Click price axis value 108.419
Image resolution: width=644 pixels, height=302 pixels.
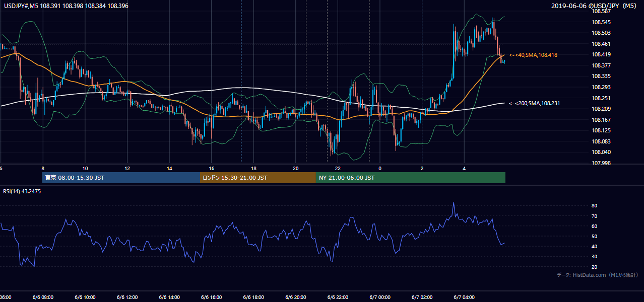tap(601, 54)
